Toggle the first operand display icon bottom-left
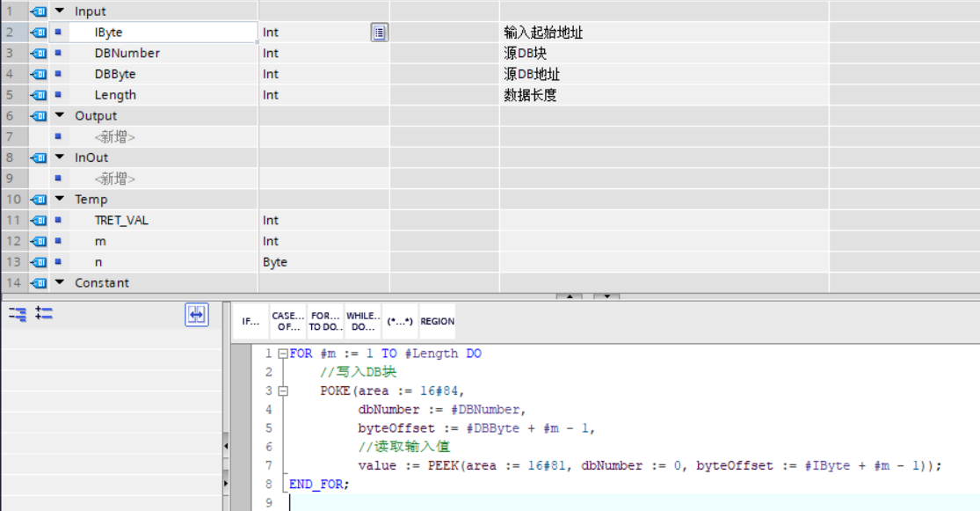 coord(16,316)
